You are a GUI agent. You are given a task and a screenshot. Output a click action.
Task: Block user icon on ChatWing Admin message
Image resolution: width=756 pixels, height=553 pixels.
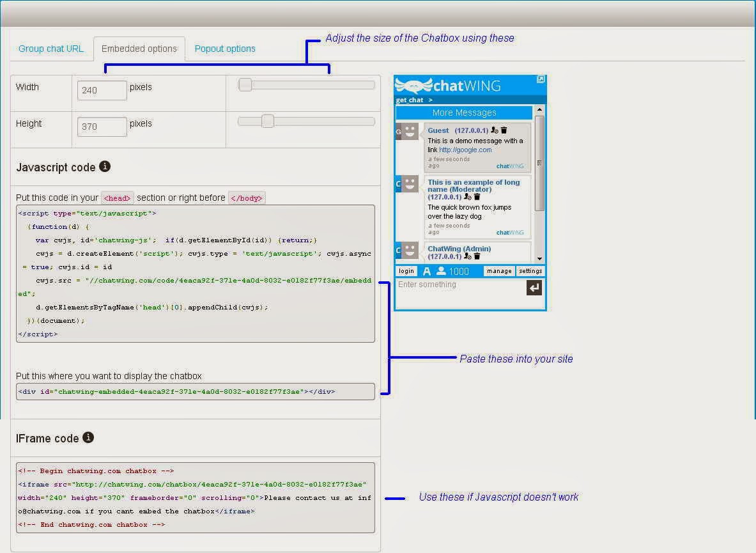tap(467, 256)
